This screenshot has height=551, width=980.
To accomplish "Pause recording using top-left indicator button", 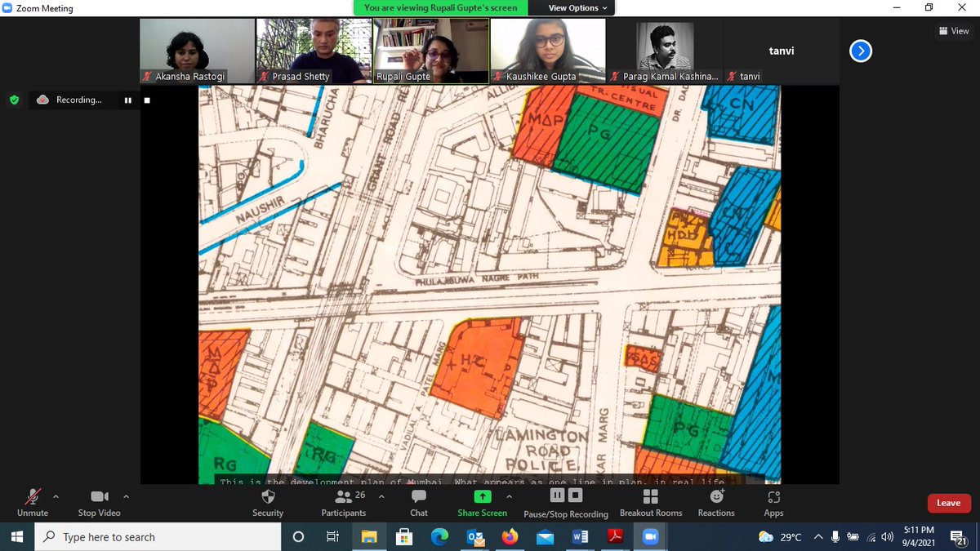I will 128,100.
